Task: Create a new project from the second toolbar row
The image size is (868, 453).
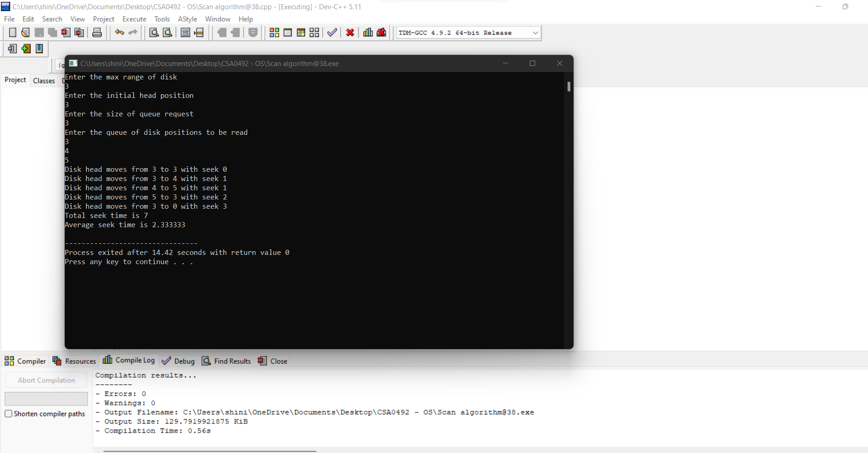Action: pyautogui.click(x=12, y=48)
